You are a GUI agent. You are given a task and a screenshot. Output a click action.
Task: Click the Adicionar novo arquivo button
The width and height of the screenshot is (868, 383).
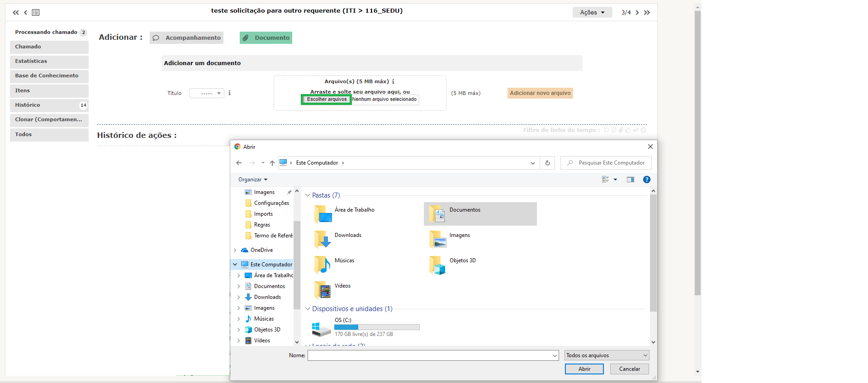coord(540,93)
